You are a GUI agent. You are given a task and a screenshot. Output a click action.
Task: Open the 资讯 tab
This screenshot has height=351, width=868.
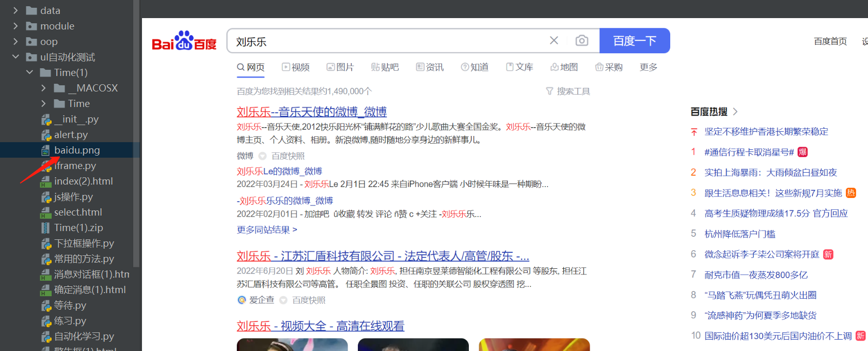pyautogui.click(x=430, y=67)
